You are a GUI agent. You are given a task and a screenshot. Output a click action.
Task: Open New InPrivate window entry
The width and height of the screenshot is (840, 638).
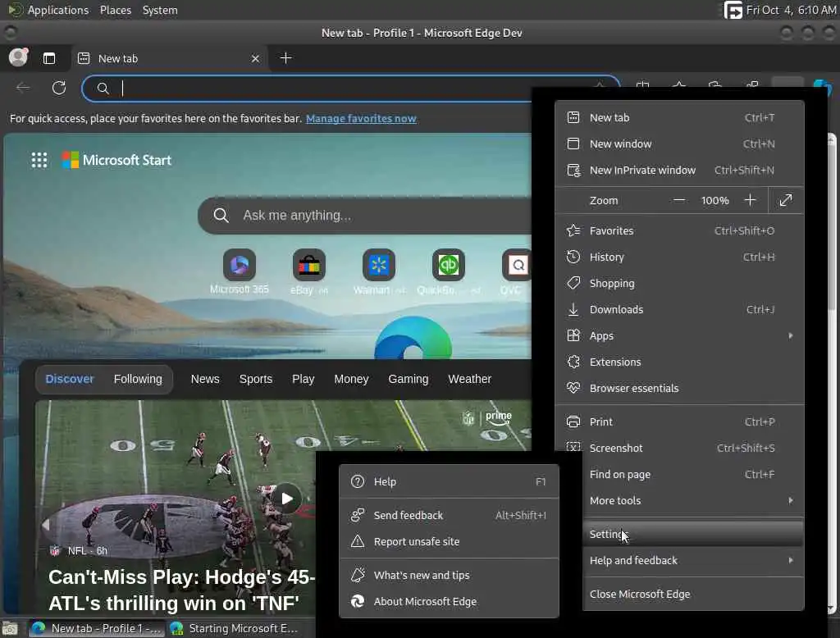[679, 170]
